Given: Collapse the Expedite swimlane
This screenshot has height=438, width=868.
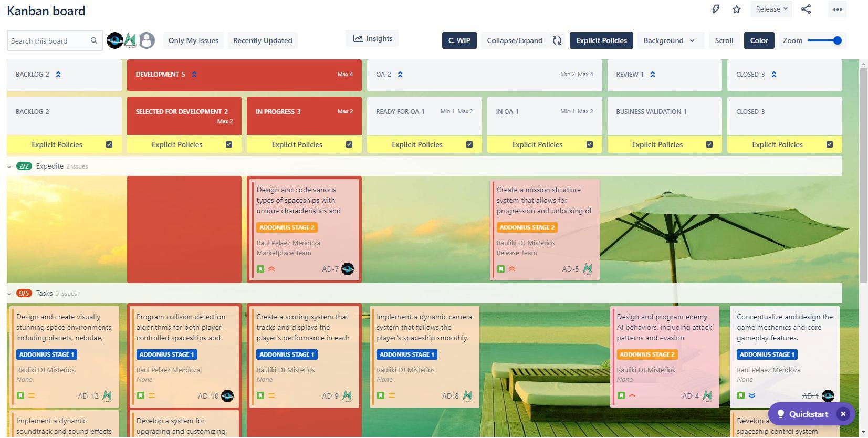Looking at the screenshot, I should coord(9,166).
